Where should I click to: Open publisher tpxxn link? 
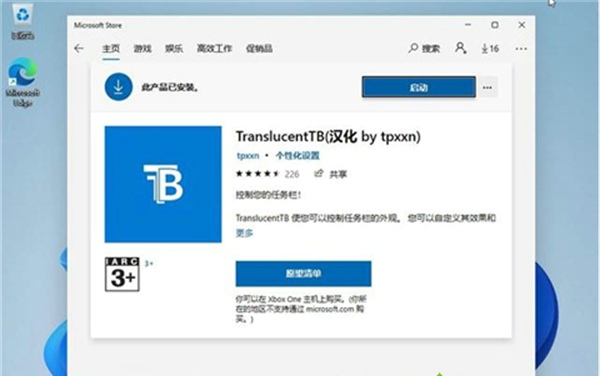click(248, 155)
